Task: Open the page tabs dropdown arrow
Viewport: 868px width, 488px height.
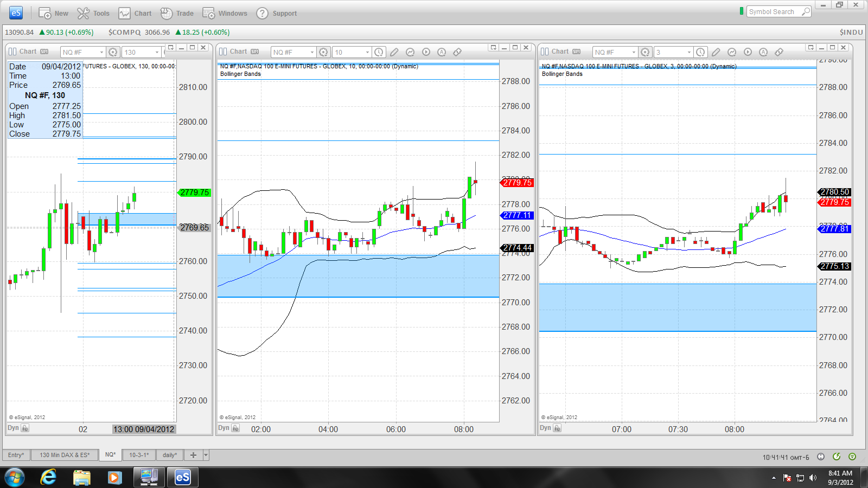Action: pos(206,455)
